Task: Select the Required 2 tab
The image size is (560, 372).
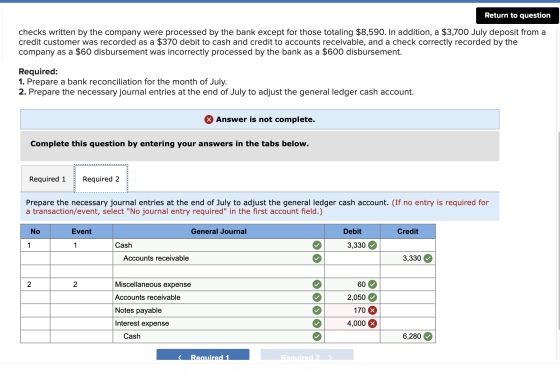Action: 101,179
